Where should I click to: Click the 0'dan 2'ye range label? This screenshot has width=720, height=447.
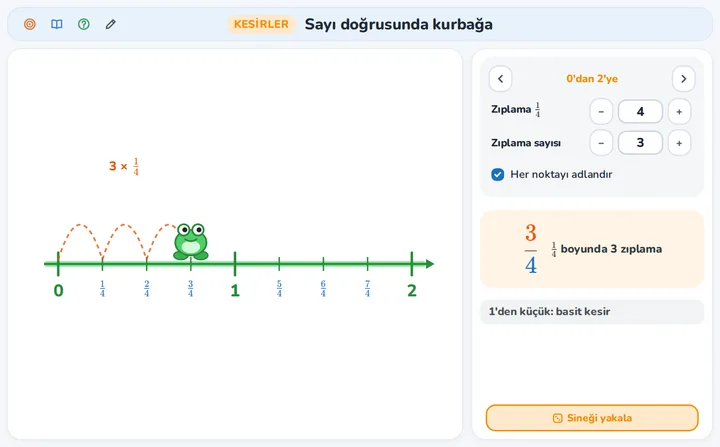pos(592,79)
